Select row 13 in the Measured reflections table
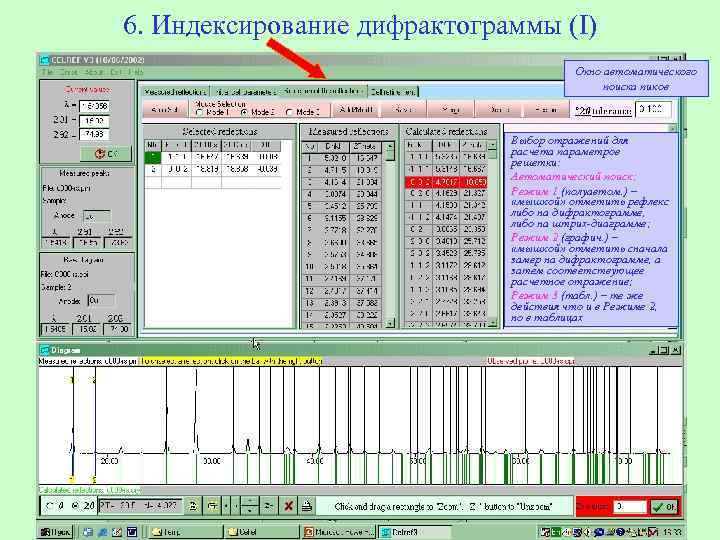The width and height of the screenshot is (720, 540). [x=343, y=303]
